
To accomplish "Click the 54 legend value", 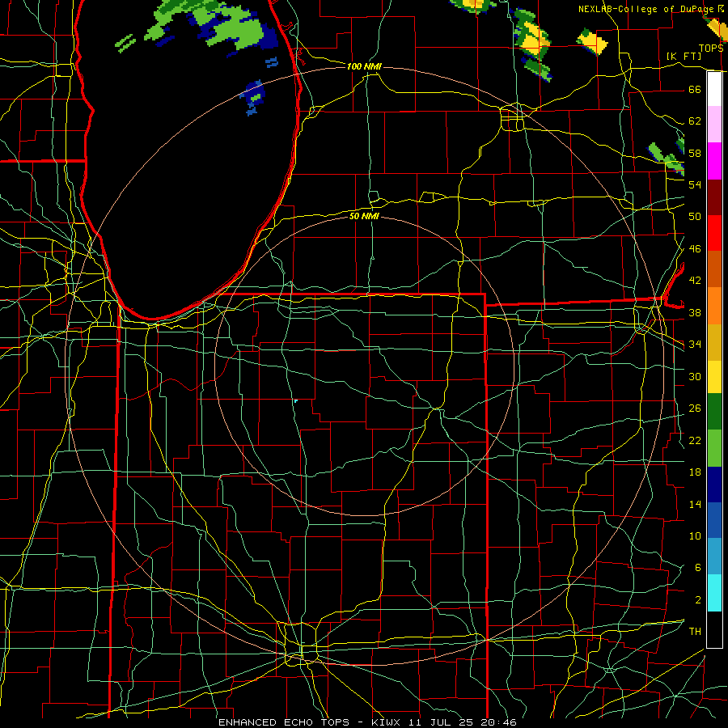I will pyautogui.click(x=695, y=184).
